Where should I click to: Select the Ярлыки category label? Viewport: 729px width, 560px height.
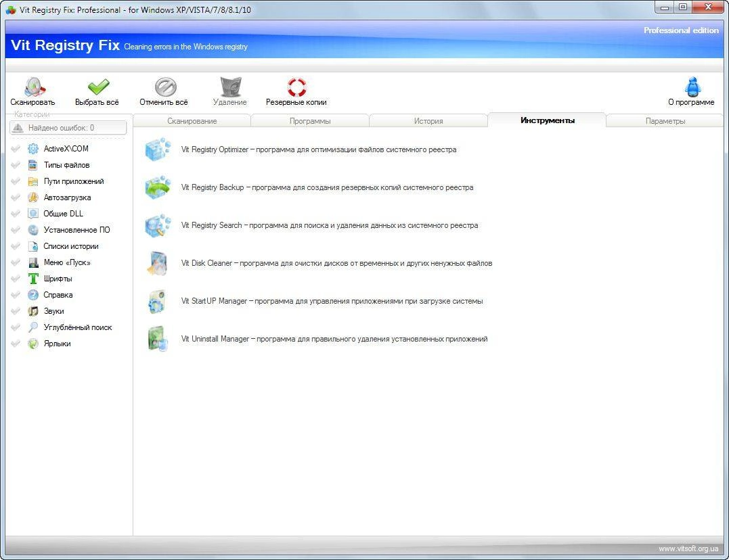coord(57,344)
